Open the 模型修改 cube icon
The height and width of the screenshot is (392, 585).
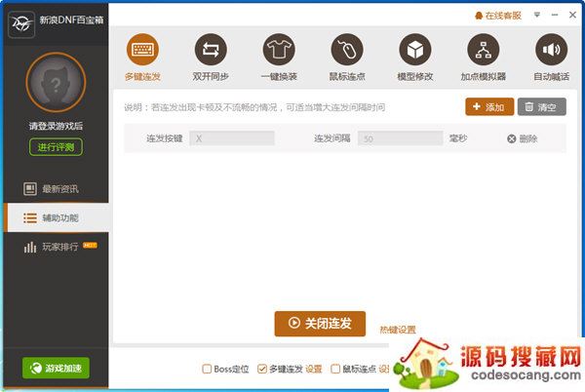tap(415, 49)
